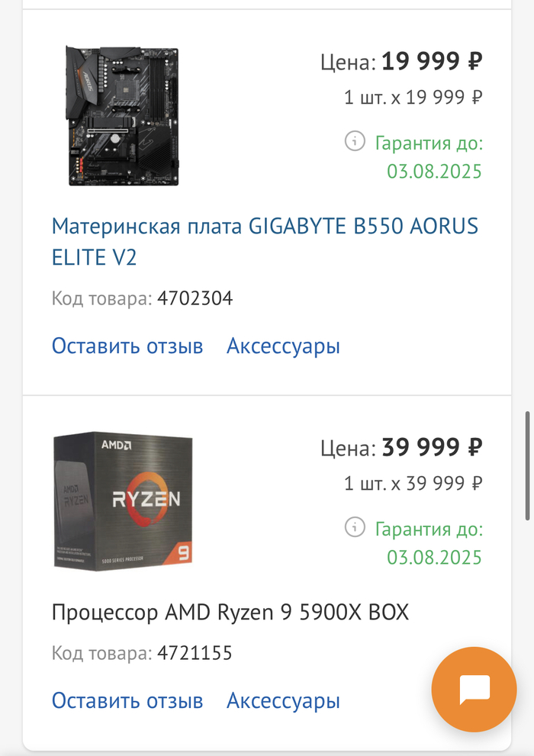Viewport: 534px width, 756px height.
Task: Click motherboard warranty date 03.08.2025 text
Action: pos(434,172)
